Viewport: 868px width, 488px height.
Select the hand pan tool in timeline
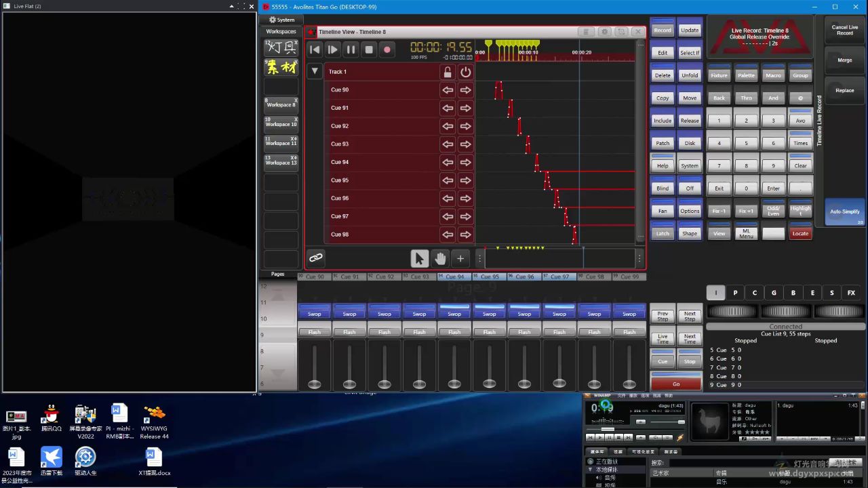440,258
